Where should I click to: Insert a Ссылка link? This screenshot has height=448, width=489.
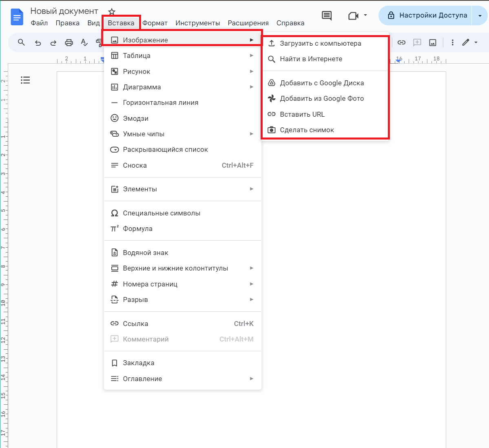pos(182,324)
